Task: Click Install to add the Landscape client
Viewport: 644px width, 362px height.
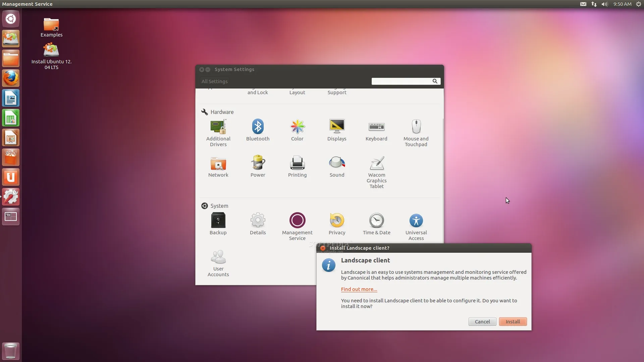Action: pyautogui.click(x=513, y=321)
